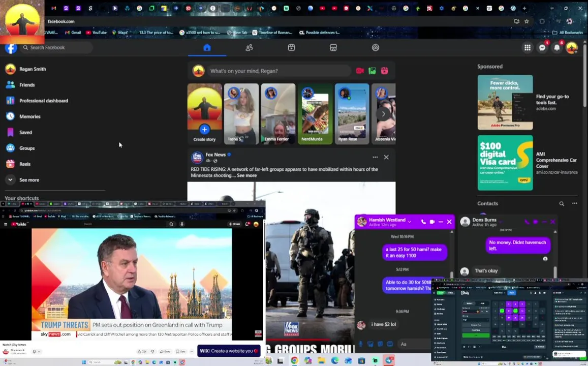Open the Wix Create a website ad

click(x=229, y=351)
